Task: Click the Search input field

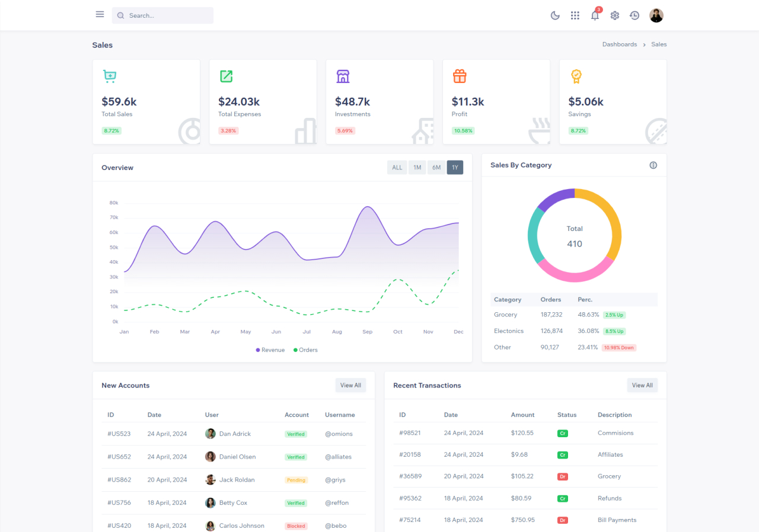Action: [162, 15]
